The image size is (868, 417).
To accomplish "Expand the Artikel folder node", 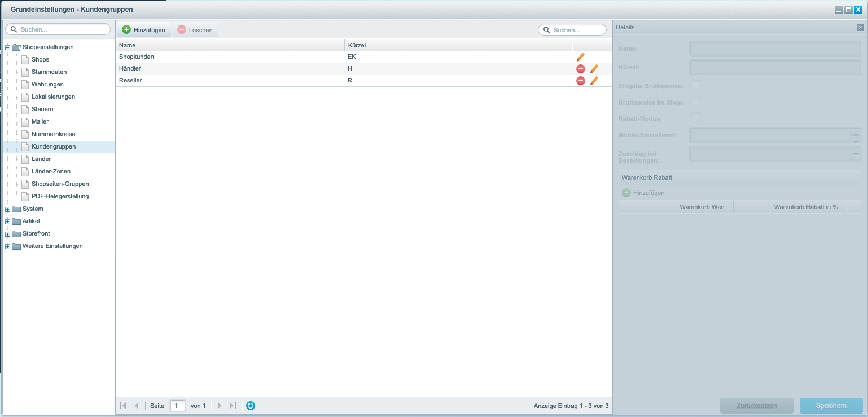I will pos(8,221).
